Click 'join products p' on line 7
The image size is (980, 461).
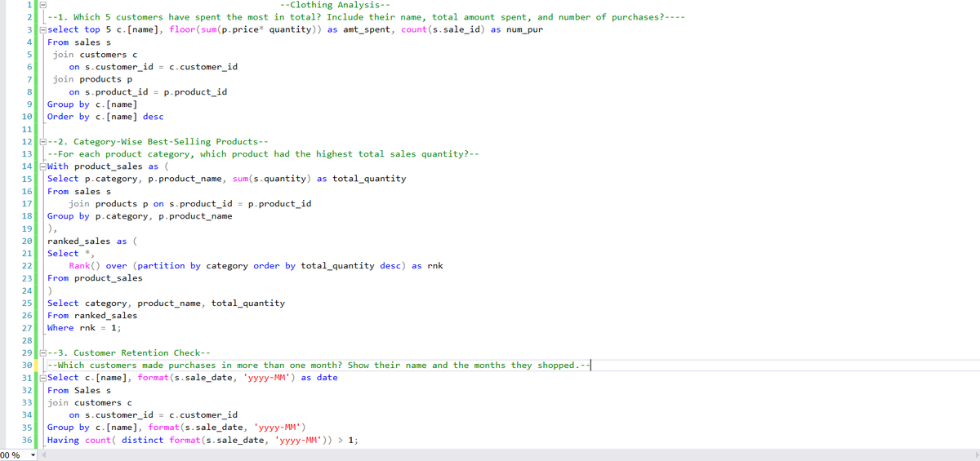[92, 79]
